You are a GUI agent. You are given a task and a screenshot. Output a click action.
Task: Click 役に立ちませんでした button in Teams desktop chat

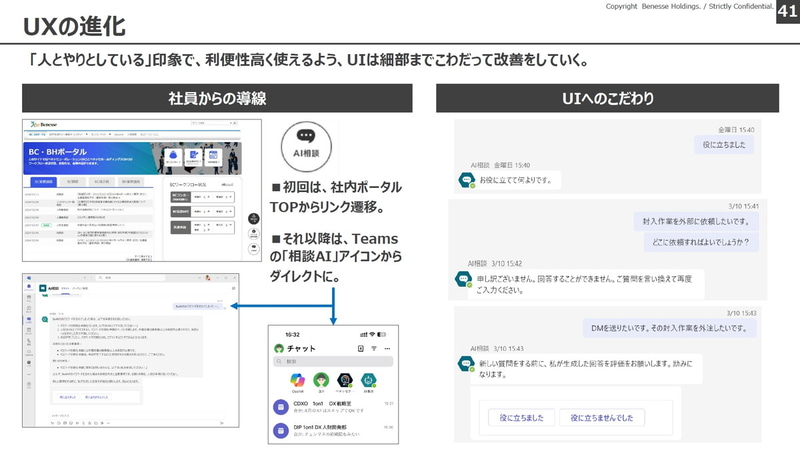point(96,397)
